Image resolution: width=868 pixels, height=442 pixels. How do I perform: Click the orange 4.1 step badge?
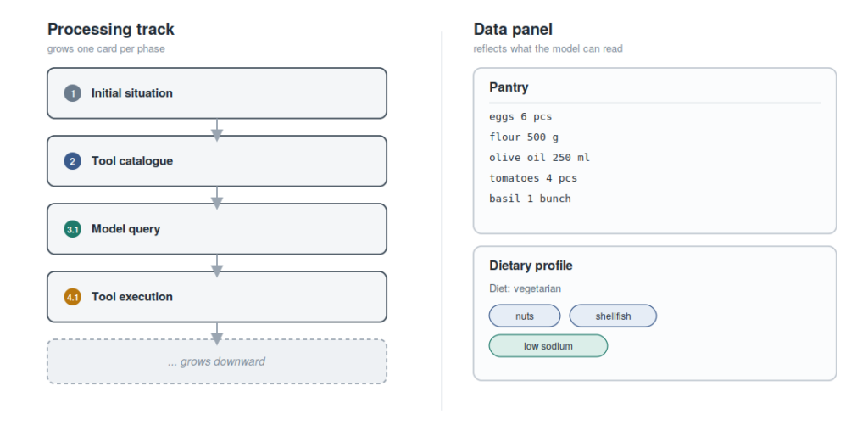pyautogui.click(x=73, y=297)
